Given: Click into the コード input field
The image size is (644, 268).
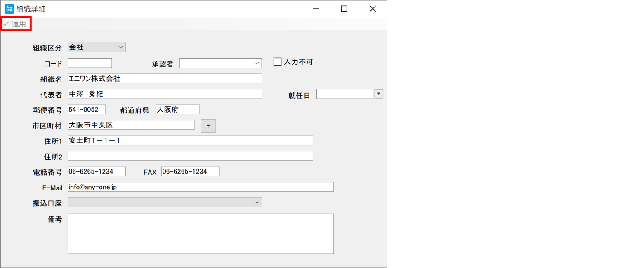Looking at the screenshot, I should tap(90, 63).
